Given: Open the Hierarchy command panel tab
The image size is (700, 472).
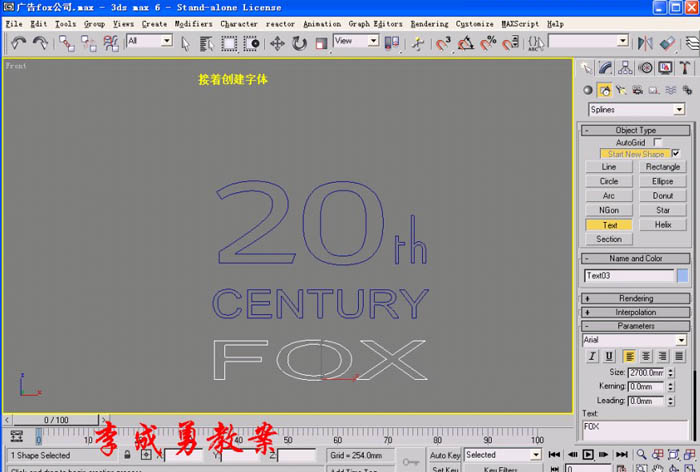Looking at the screenshot, I should pyautogui.click(x=625, y=68).
